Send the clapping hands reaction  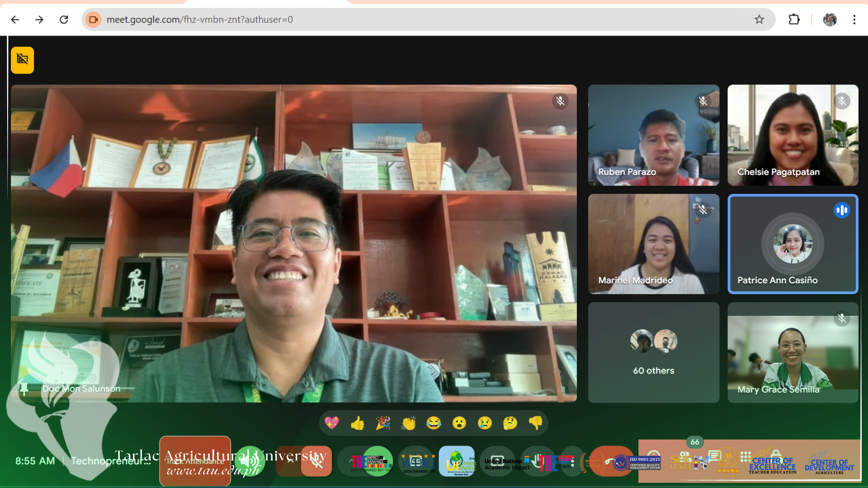(x=408, y=423)
